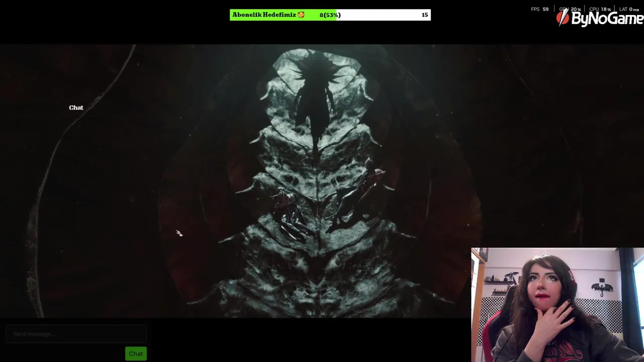Click the streamer webcam overlay
The width and height of the screenshot is (644, 362).
pyautogui.click(x=557, y=305)
